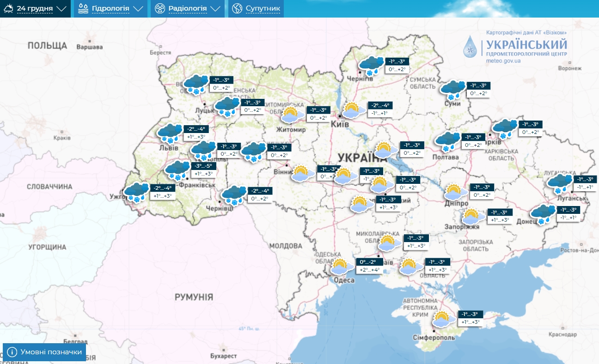Click the Гідрологія water waves icon
Screen dimensions: 599x364
(x=83, y=9)
